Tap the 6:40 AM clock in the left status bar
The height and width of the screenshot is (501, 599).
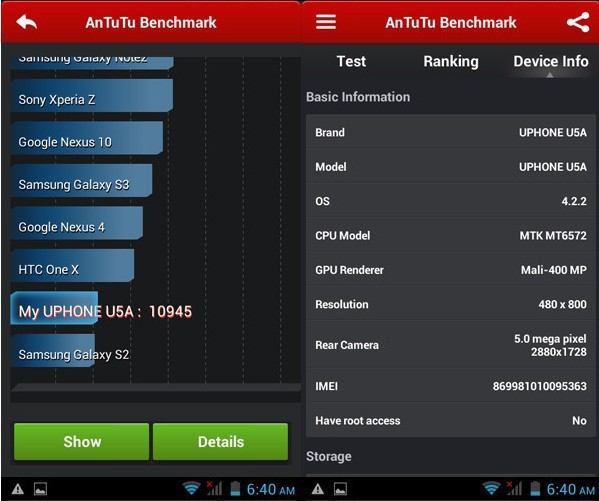pos(271,489)
